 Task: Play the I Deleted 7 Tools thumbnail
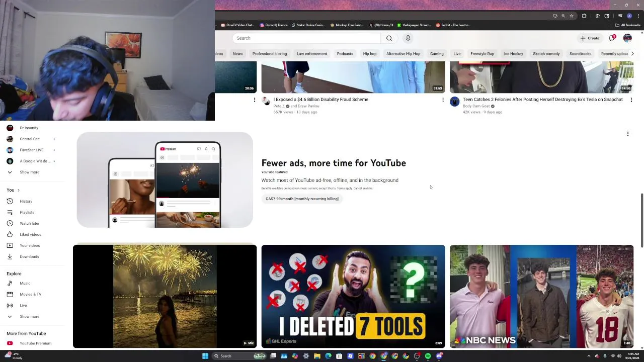353,296
